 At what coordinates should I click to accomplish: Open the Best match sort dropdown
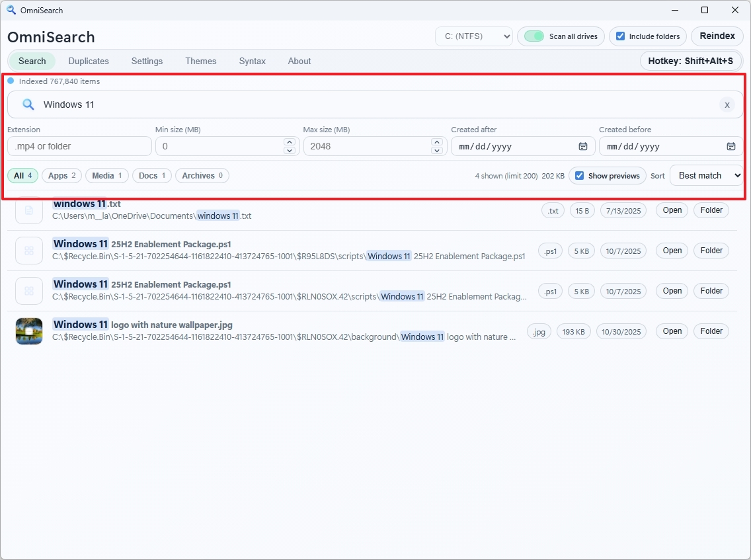tap(705, 175)
